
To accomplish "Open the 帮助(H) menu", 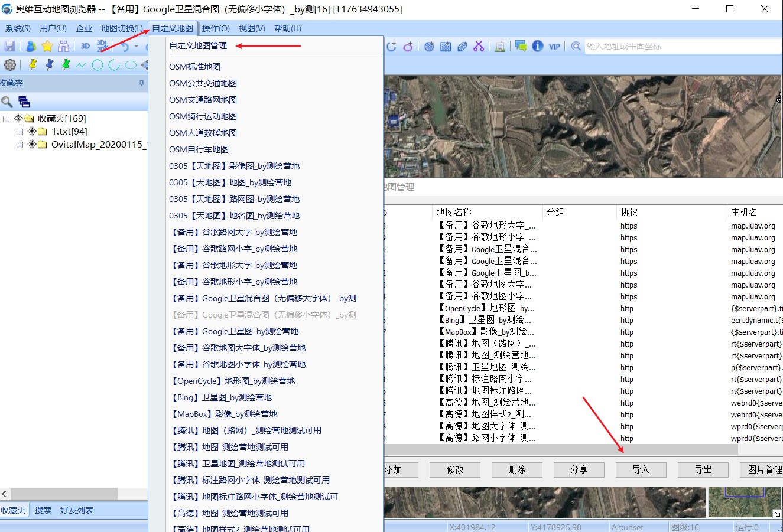I will (x=288, y=28).
